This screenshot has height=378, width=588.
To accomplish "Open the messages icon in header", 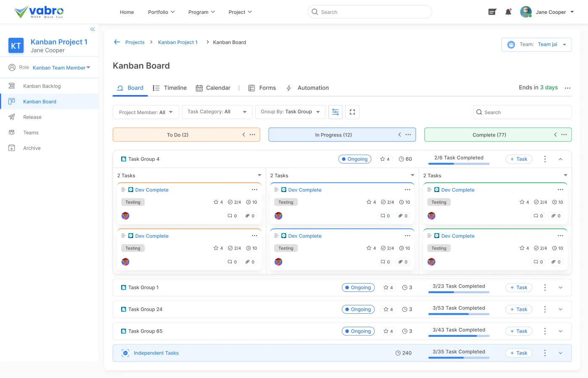I will pyautogui.click(x=492, y=12).
